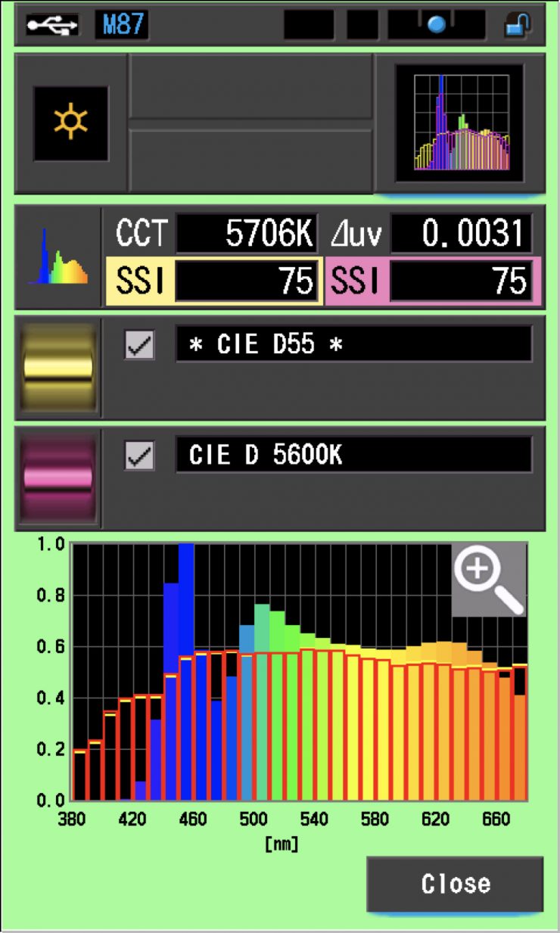The height and width of the screenshot is (933, 560).
Task: Open the spectrum comparison thumbnail graph
Action: 460,123
